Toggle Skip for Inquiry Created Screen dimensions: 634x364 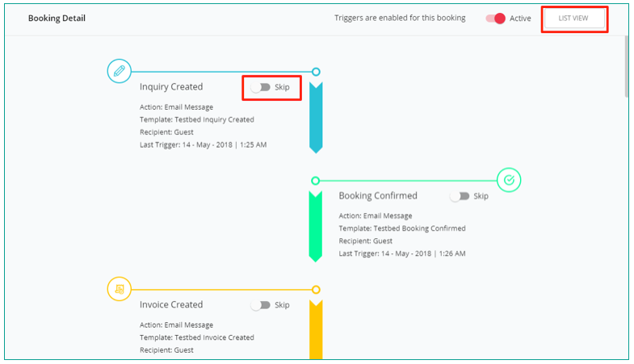click(260, 87)
